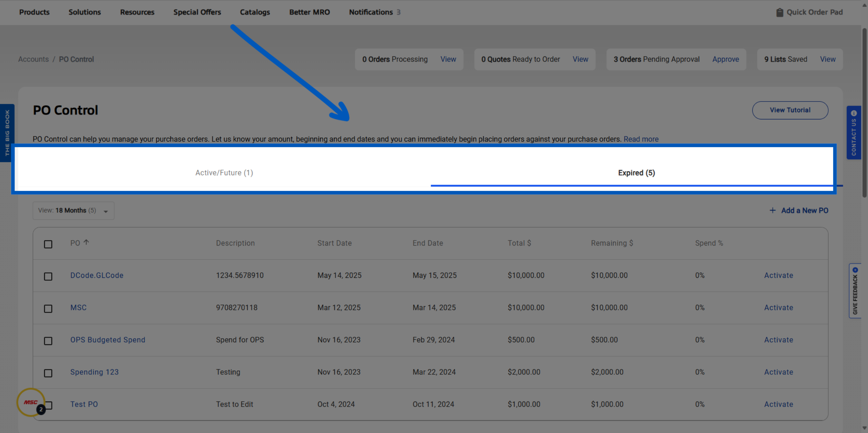View the 9 Lists Saved
868x433 pixels.
(827, 59)
